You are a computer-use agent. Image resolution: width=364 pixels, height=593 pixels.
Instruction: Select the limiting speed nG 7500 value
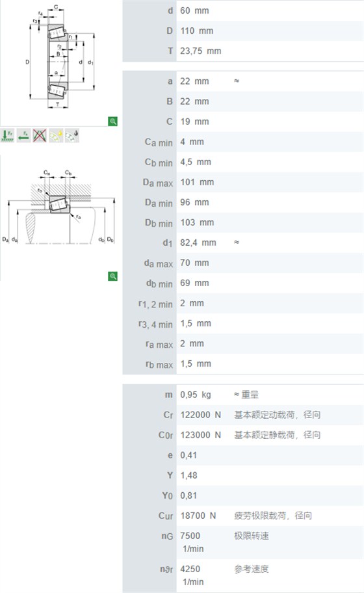[x=190, y=536]
